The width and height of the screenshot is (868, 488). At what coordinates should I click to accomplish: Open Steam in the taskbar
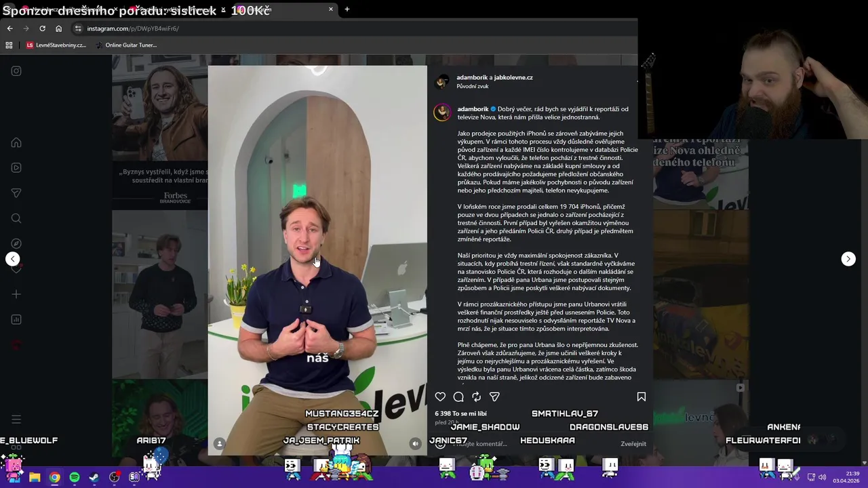[x=94, y=477]
